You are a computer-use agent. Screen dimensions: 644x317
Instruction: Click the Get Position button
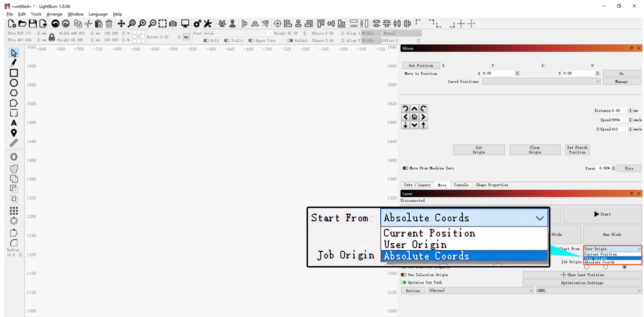(421, 65)
